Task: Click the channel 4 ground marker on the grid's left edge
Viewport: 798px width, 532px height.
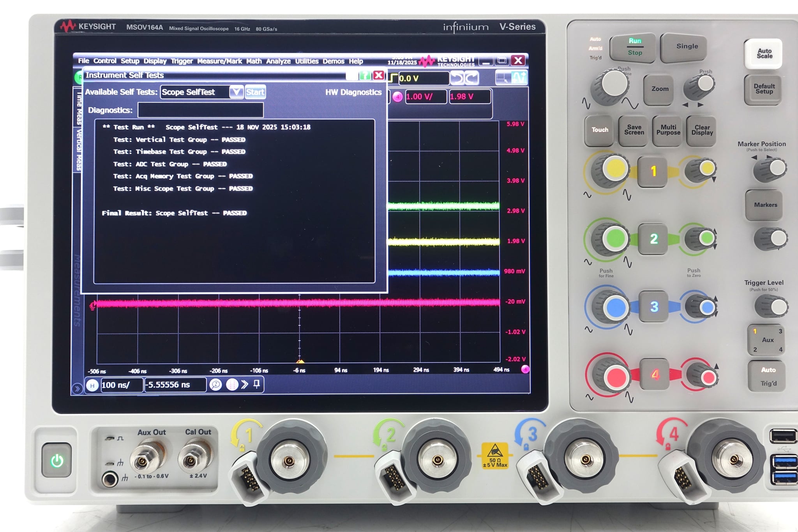Action: pyautogui.click(x=92, y=306)
